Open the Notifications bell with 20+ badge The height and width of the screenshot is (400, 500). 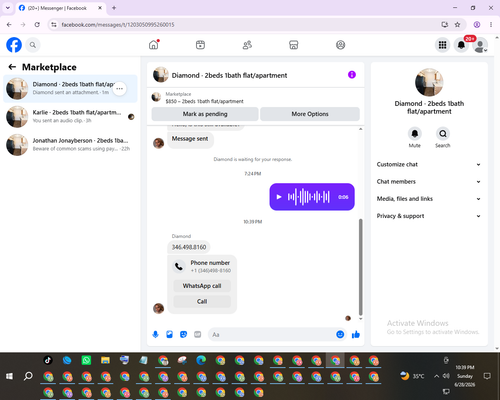click(x=461, y=45)
